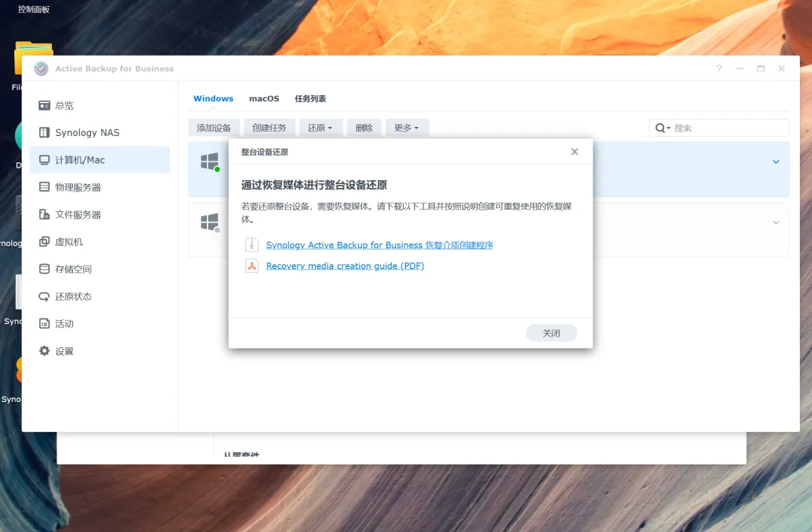
Task: Download the Recovery media creation guide PDF
Action: (x=345, y=265)
